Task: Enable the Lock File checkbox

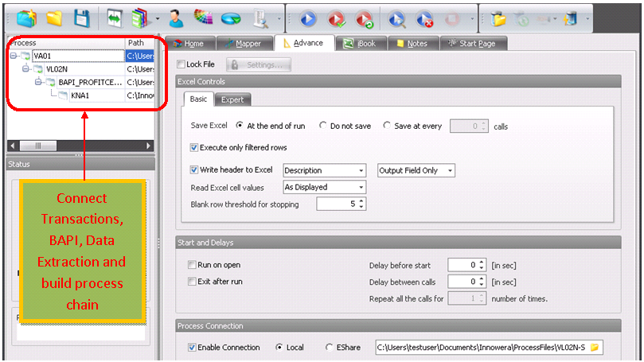Action: (x=180, y=64)
